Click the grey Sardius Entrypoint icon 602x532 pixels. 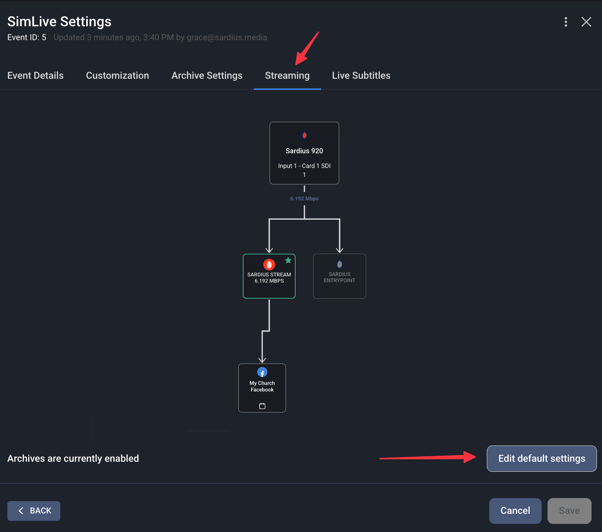339,264
